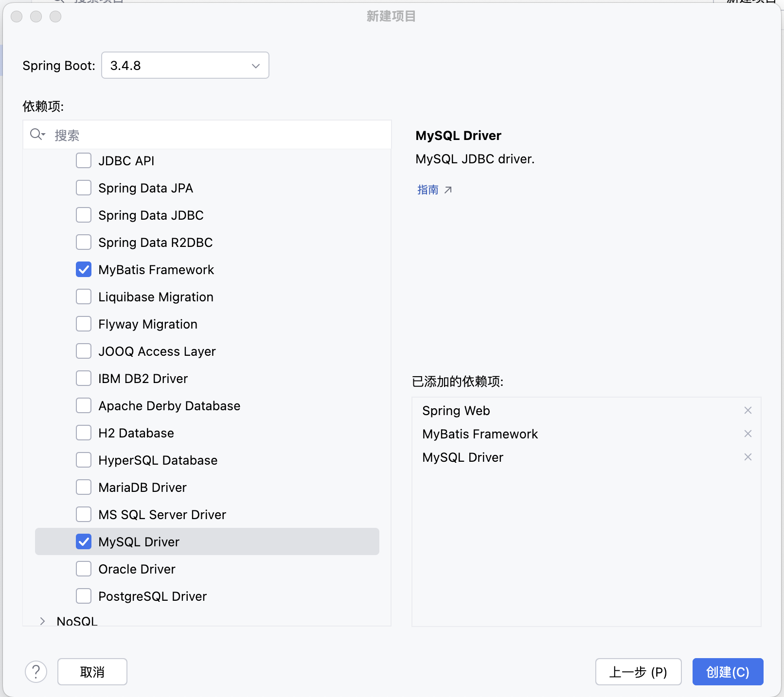Remove MyBatis Framework from added dependencies
Viewport: 784px width, 697px height.
coord(748,434)
